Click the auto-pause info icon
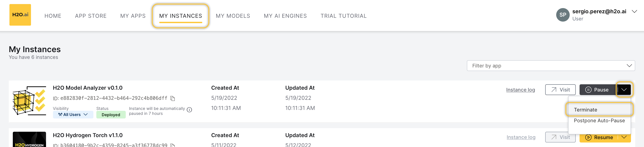Screen dimensions: 644x147 click(190, 110)
